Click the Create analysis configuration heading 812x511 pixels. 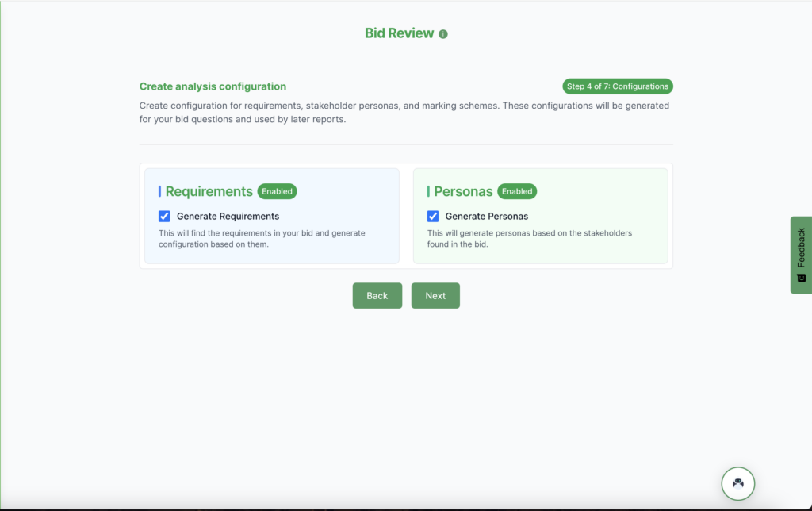213,86
